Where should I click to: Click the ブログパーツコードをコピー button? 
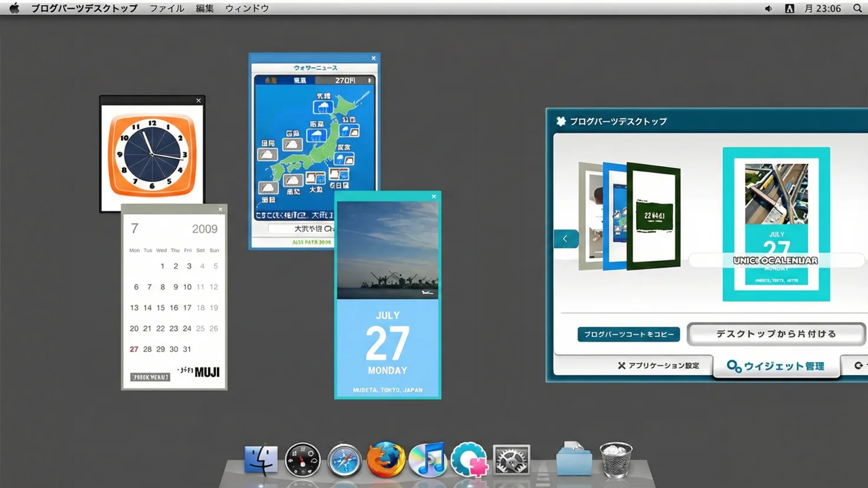pyautogui.click(x=629, y=334)
